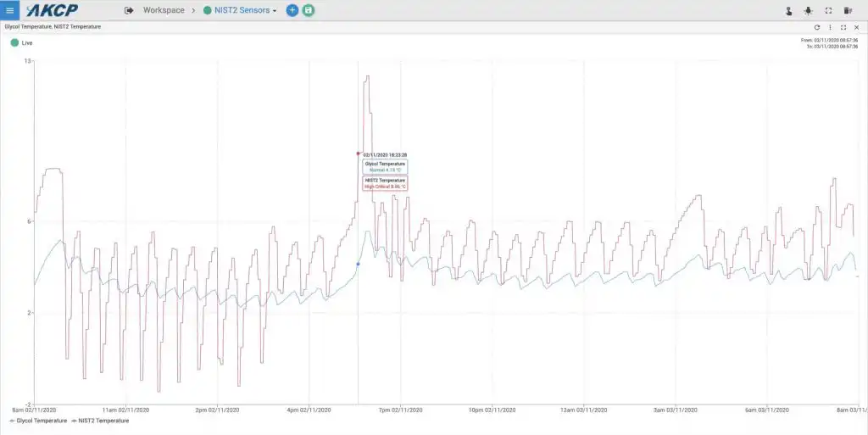Screen dimensions: 868x435
Task: Click the AKCP logo
Action: point(52,10)
